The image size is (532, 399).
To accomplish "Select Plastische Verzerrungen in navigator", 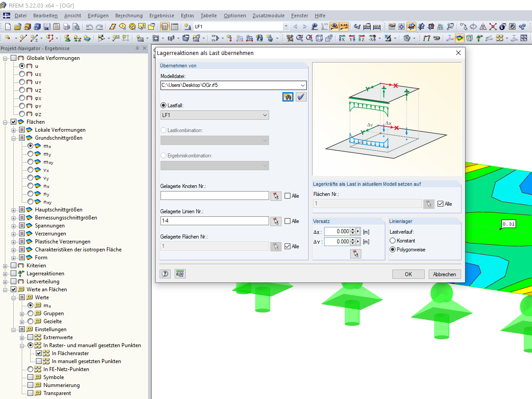I will tap(63, 242).
